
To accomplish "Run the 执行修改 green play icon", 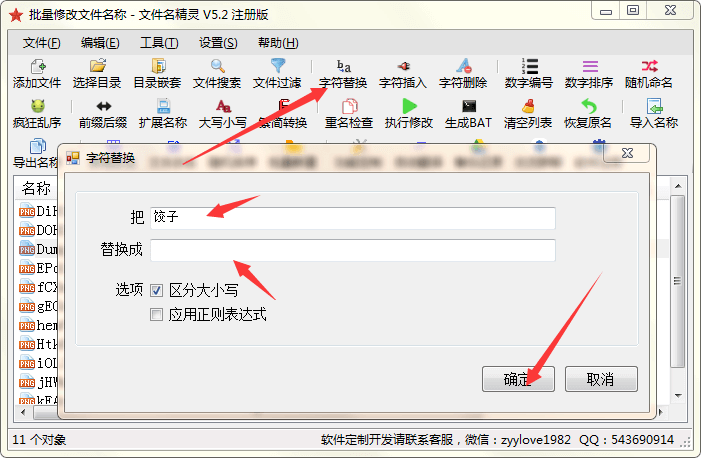I will click(409, 106).
